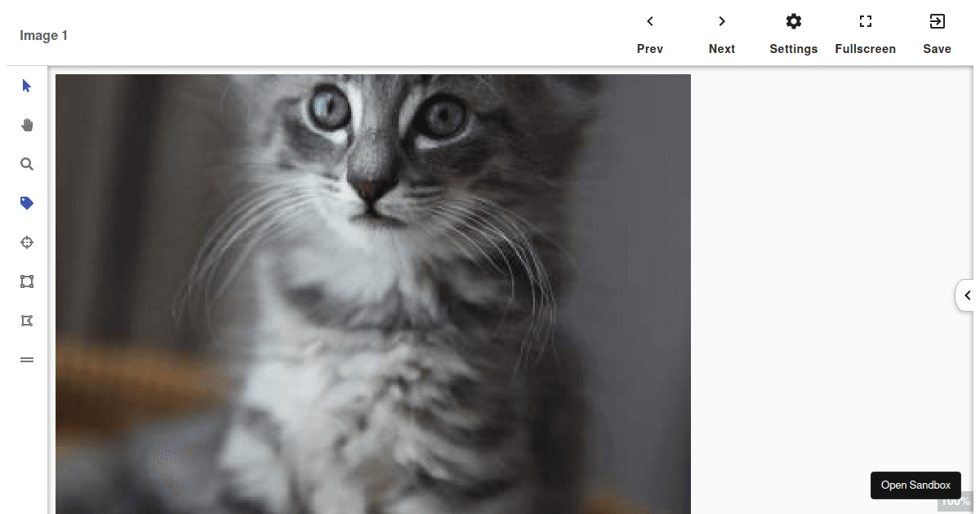Choose the Bounding Box tool
The image size is (980, 514).
click(27, 281)
